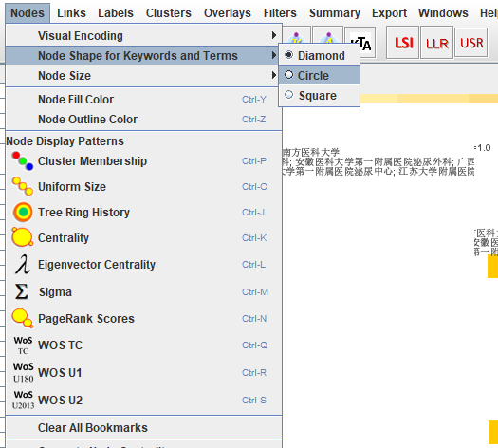Select Visual Encoding menu item text
The image size is (498, 448).
click(81, 35)
